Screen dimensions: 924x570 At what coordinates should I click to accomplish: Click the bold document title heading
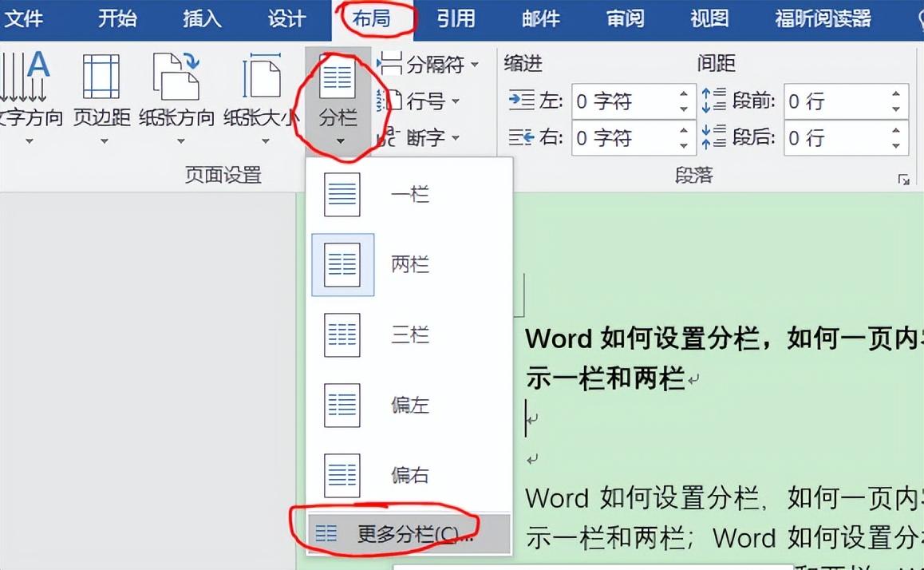click(x=725, y=358)
